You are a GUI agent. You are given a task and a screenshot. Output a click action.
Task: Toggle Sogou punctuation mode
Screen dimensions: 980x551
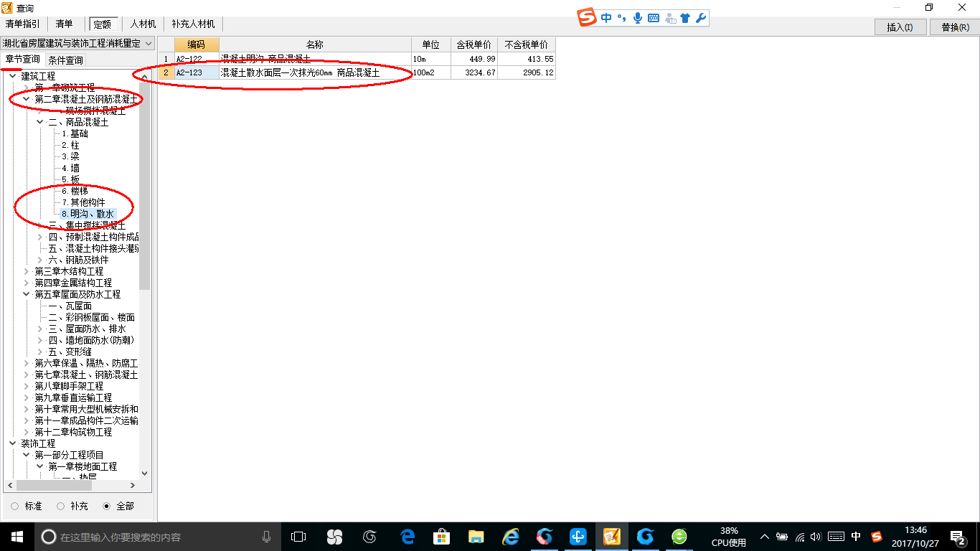pyautogui.click(x=621, y=18)
